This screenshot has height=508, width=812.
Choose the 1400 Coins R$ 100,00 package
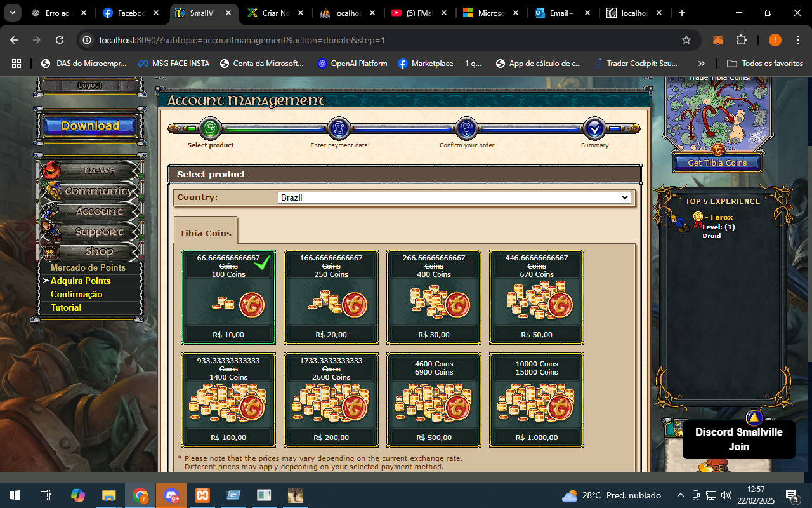coord(228,400)
